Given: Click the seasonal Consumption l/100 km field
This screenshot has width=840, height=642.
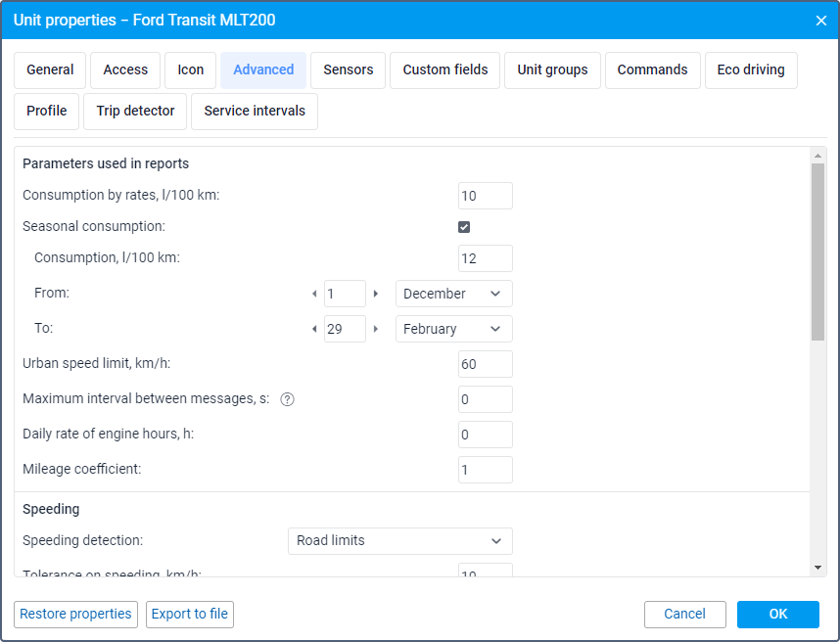Looking at the screenshot, I should point(486,258).
